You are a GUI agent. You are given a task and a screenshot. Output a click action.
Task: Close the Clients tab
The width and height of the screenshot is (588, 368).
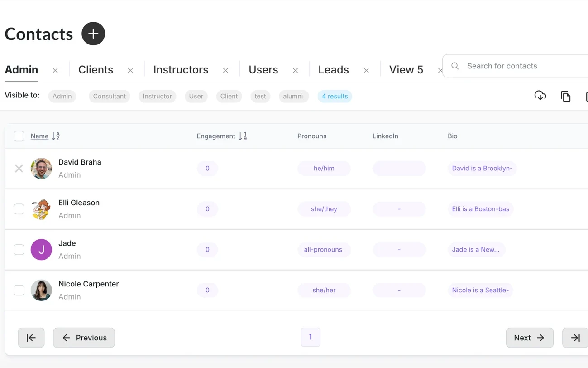pyautogui.click(x=130, y=70)
